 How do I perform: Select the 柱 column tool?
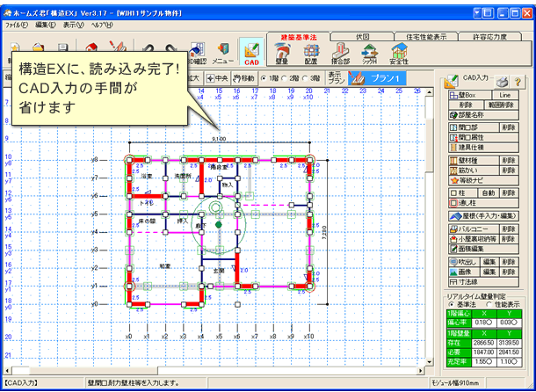462,192
